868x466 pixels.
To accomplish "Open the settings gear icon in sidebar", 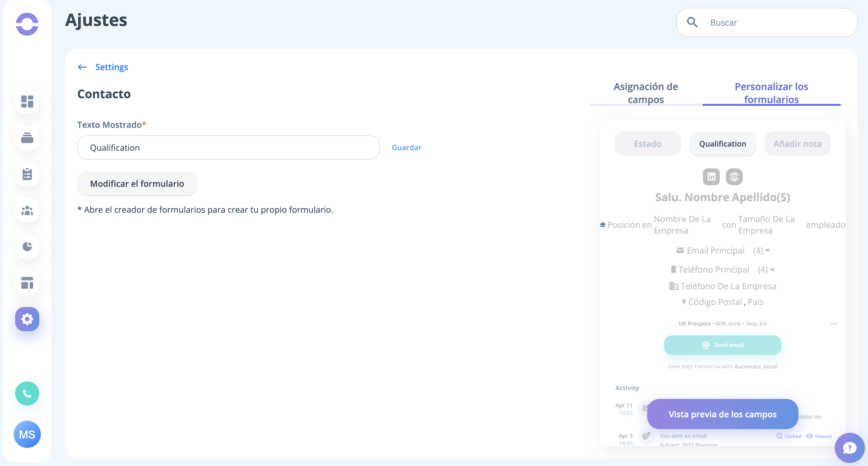I will (x=27, y=319).
